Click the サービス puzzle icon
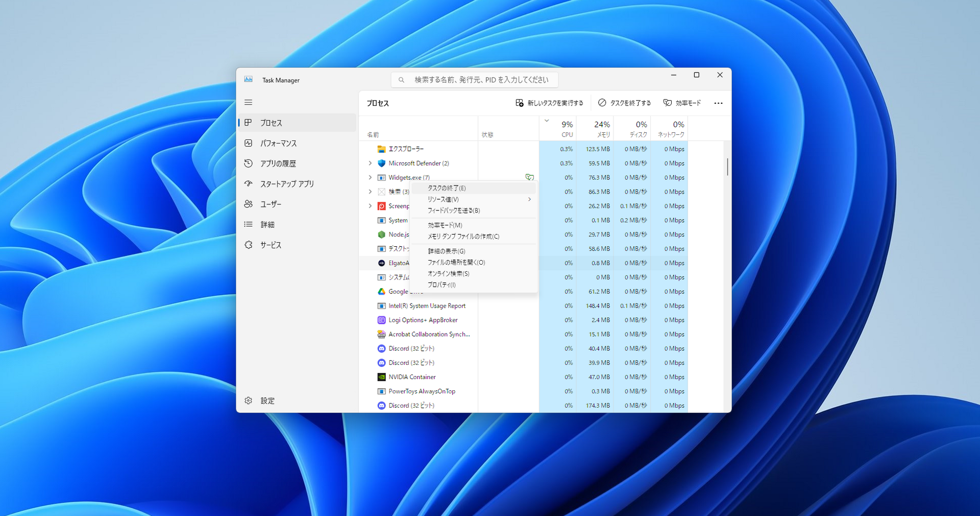This screenshot has width=980, height=516. pyautogui.click(x=248, y=245)
